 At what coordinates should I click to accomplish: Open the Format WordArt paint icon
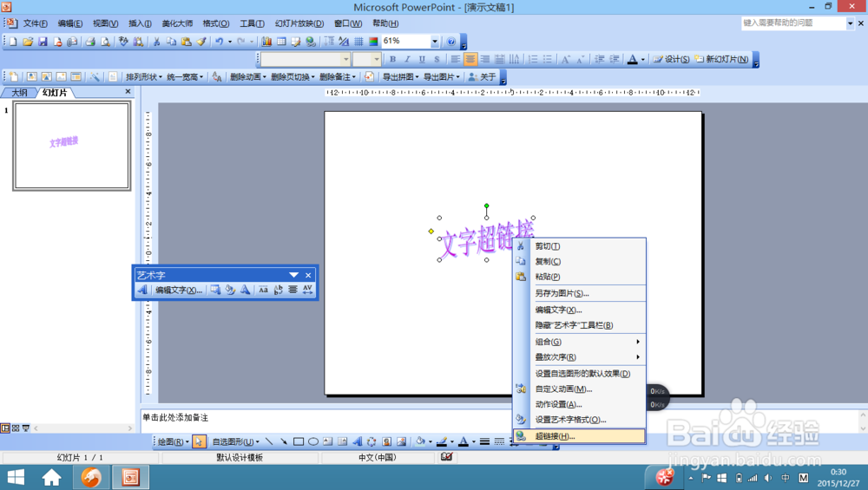click(230, 290)
